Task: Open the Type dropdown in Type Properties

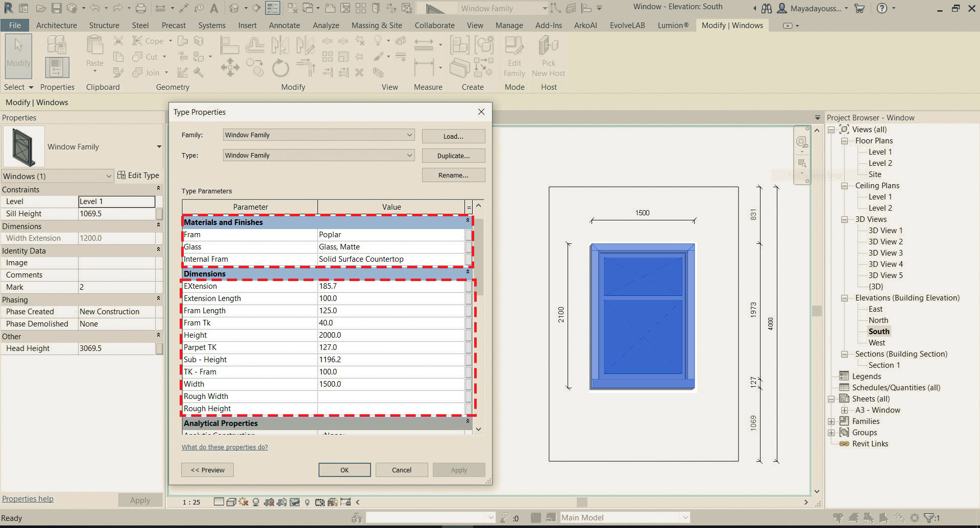Action: [x=318, y=155]
